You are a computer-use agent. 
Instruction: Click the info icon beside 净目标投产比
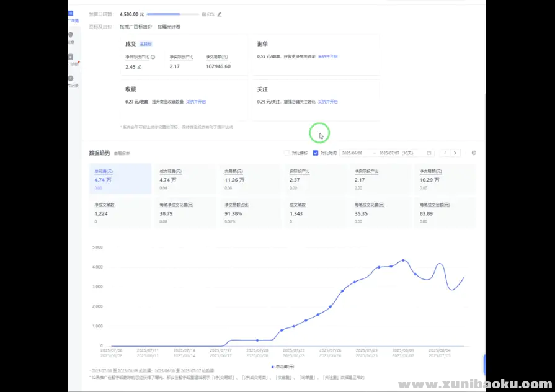click(x=152, y=56)
